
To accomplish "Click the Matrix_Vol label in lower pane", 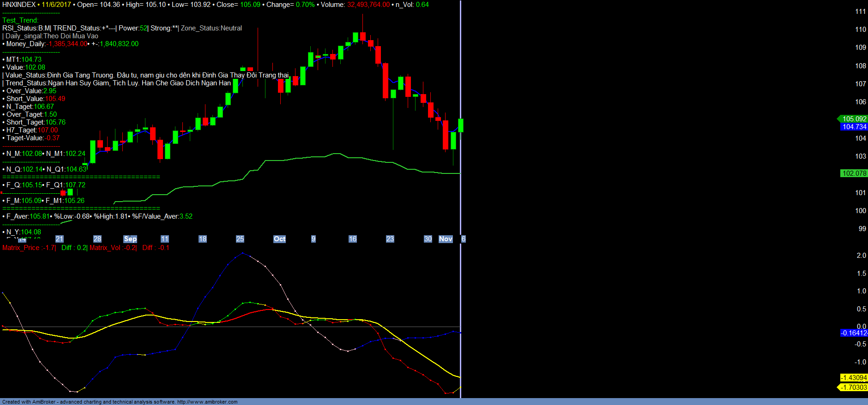I will 105,248.
